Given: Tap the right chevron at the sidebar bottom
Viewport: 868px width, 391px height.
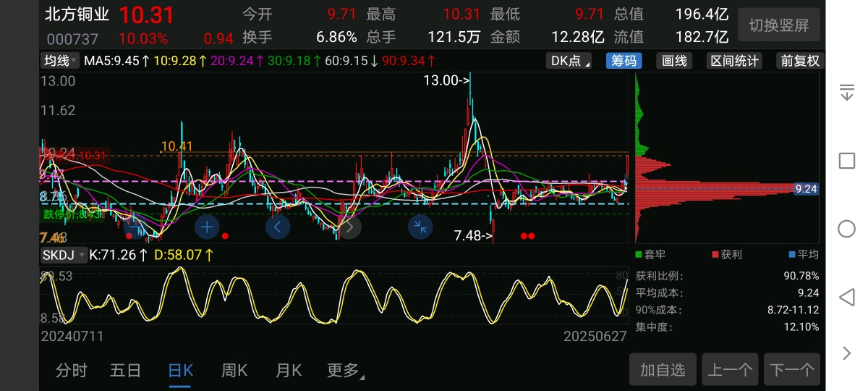Looking at the screenshot, I should tap(847, 353).
